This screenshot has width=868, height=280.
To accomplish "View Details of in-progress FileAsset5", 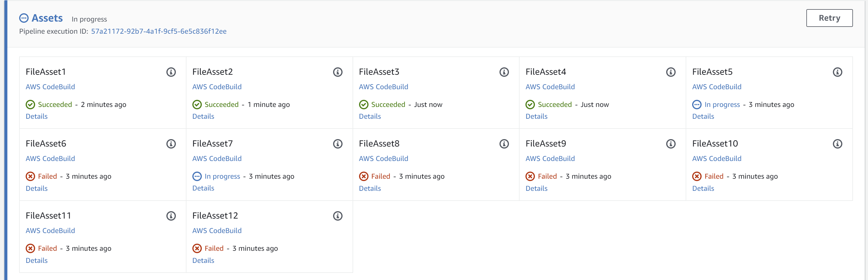I will point(703,116).
